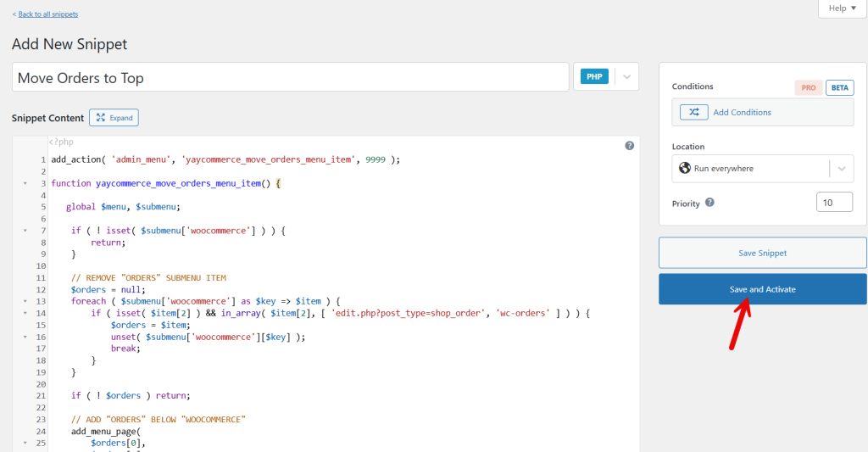Click 'wc-orders' string on line 14

(x=523, y=313)
